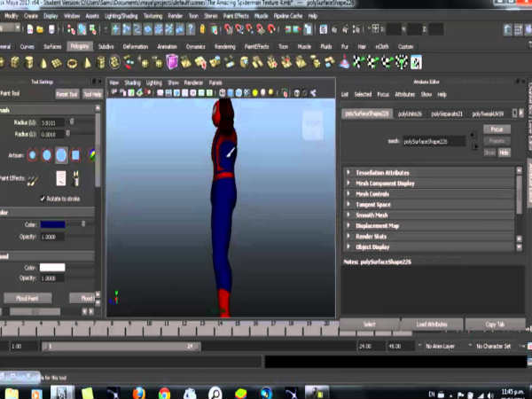Choose the square artisan brush profile

(76, 155)
